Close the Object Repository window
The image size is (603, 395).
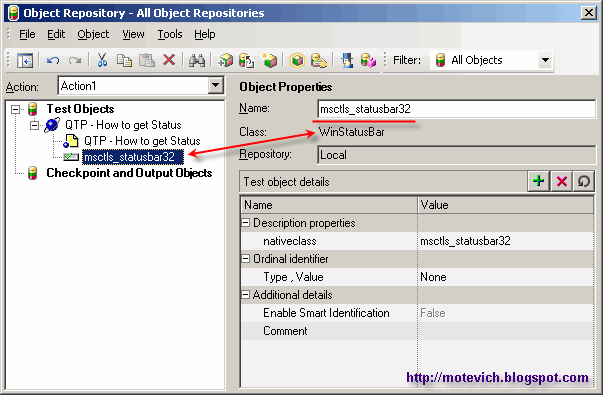click(589, 13)
